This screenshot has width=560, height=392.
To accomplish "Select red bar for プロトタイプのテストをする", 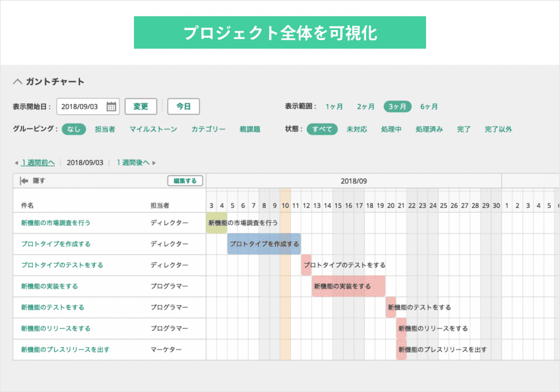I will [x=306, y=265].
